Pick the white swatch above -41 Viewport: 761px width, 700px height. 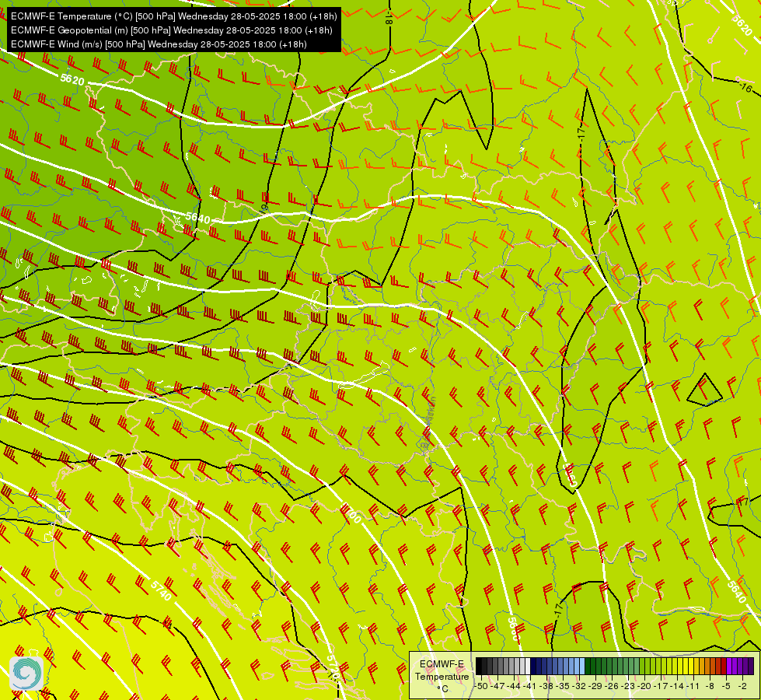pos(528,666)
